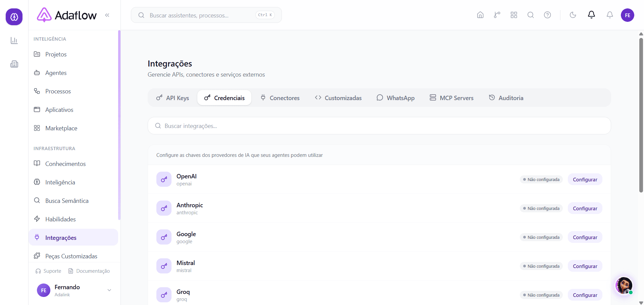Open the help question mark icon

tap(547, 15)
